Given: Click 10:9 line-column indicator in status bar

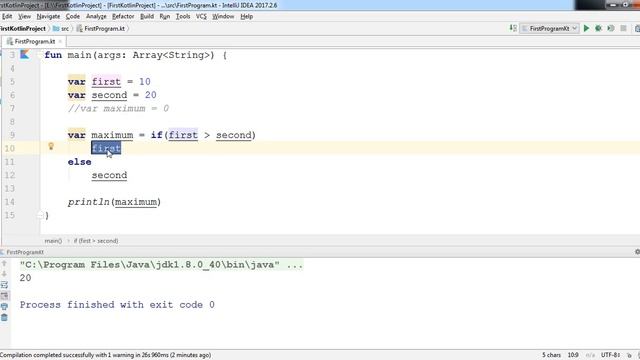Looking at the screenshot, I should pyautogui.click(x=573, y=355).
